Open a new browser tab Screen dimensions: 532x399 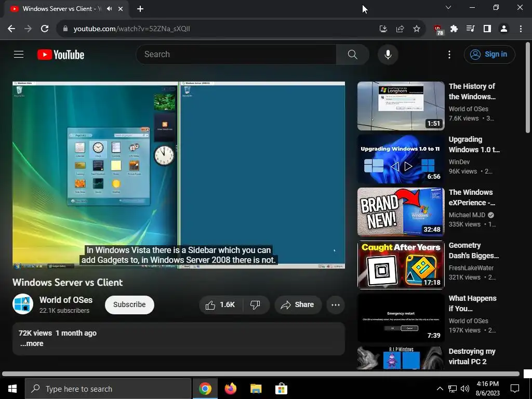tap(140, 9)
